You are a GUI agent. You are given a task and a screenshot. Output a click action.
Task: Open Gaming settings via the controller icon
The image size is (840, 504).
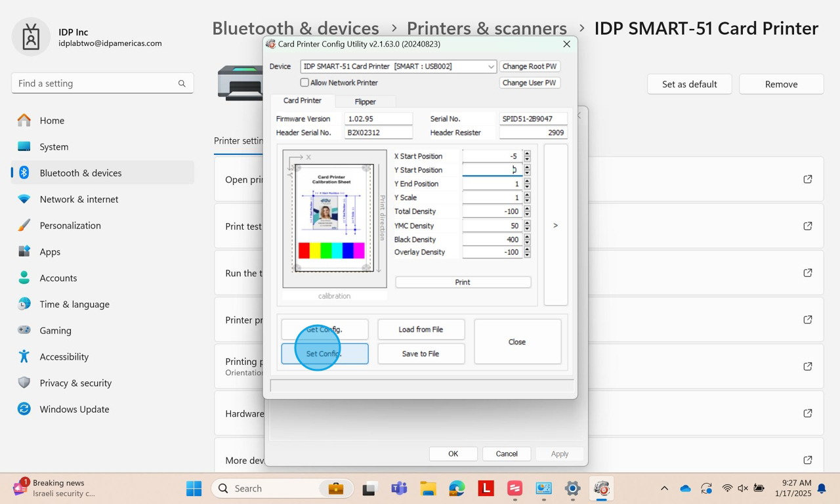24,331
